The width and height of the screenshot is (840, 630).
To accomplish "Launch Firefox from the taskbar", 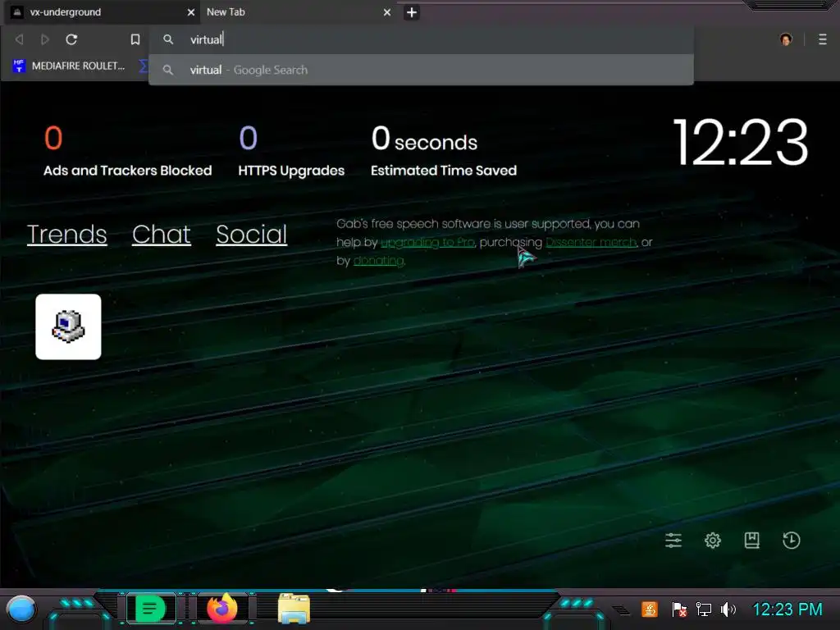I will pyautogui.click(x=222, y=609).
